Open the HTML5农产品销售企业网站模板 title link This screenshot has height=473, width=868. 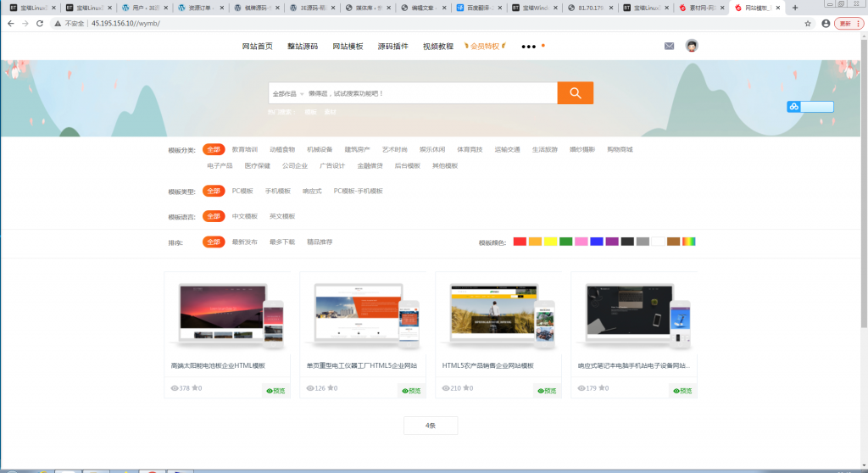pos(488,365)
